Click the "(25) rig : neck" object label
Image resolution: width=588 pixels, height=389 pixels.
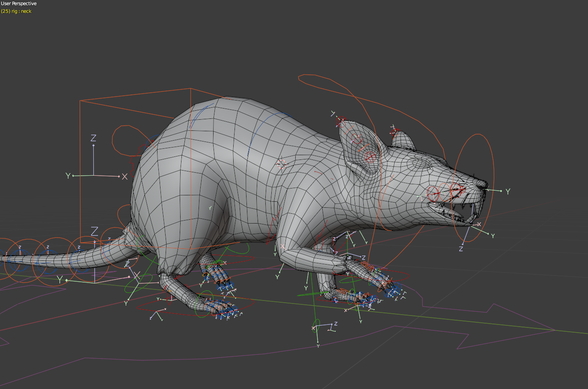pyautogui.click(x=16, y=11)
